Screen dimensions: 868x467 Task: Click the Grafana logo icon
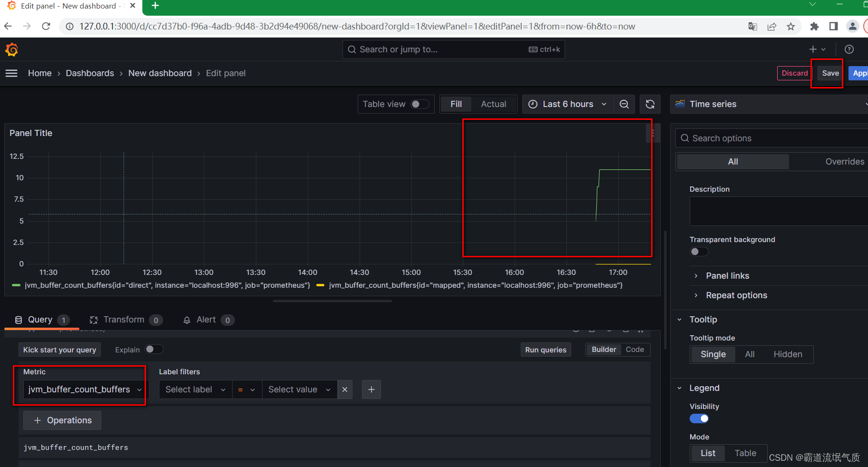12,49
